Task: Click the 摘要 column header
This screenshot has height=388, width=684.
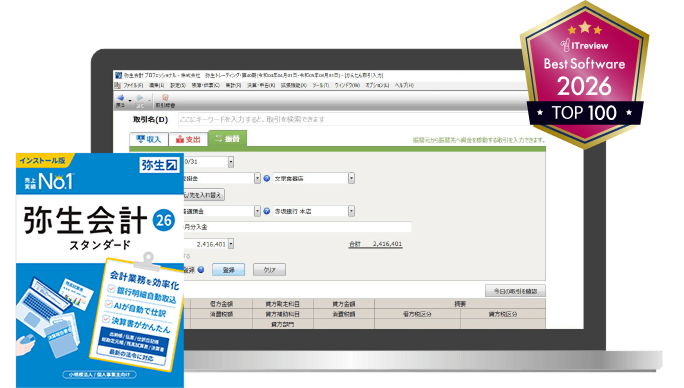Action: tap(460, 304)
